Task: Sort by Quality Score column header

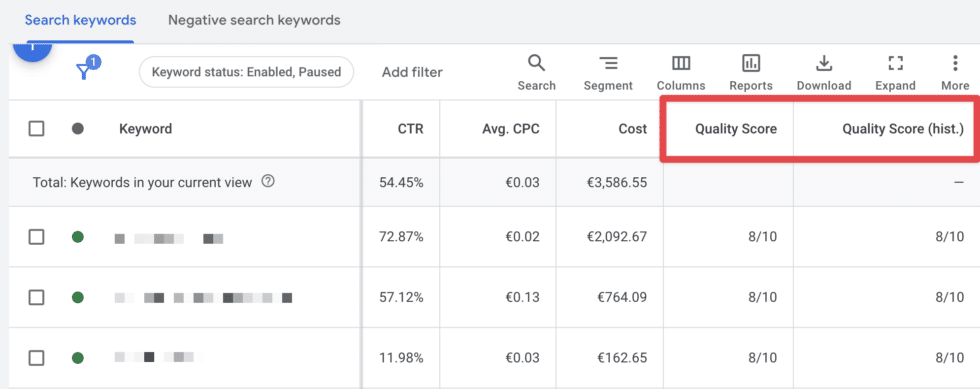Action: coord(736,129)
